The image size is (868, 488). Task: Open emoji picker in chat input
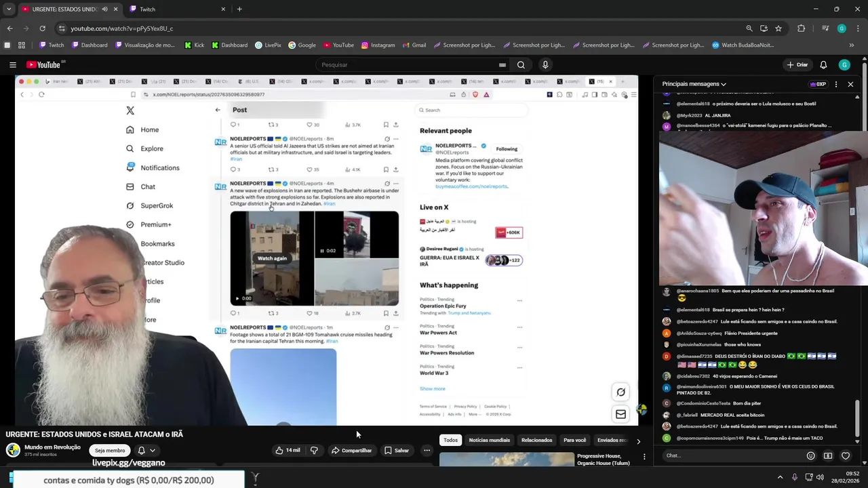tap(810, 455)
